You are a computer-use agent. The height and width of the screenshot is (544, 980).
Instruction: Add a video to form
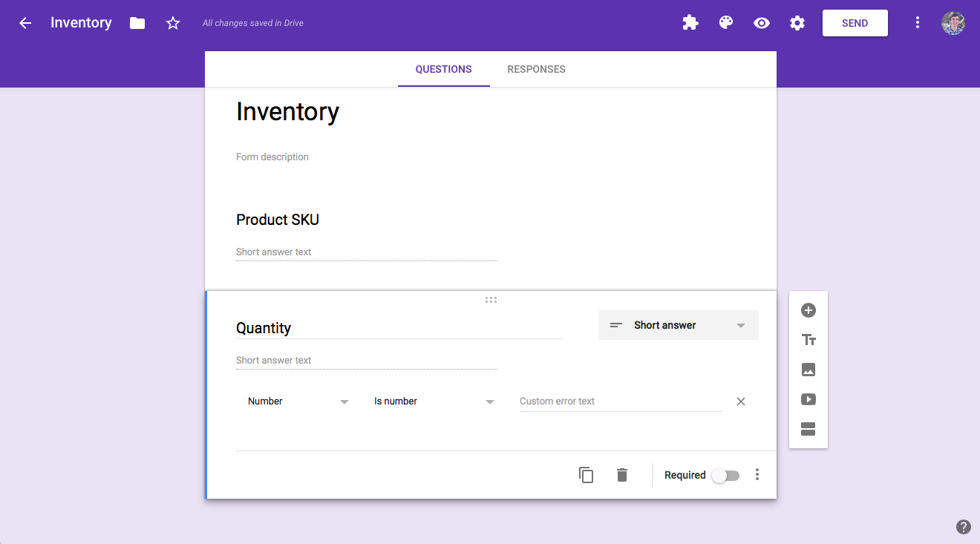pyautogui.click(x=808, y=399)
